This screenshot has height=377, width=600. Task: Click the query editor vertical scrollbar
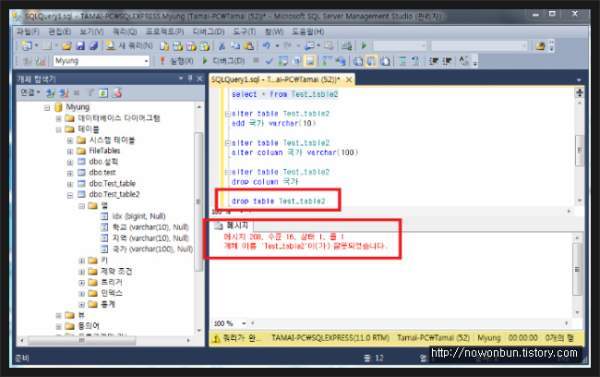[579, 150]
